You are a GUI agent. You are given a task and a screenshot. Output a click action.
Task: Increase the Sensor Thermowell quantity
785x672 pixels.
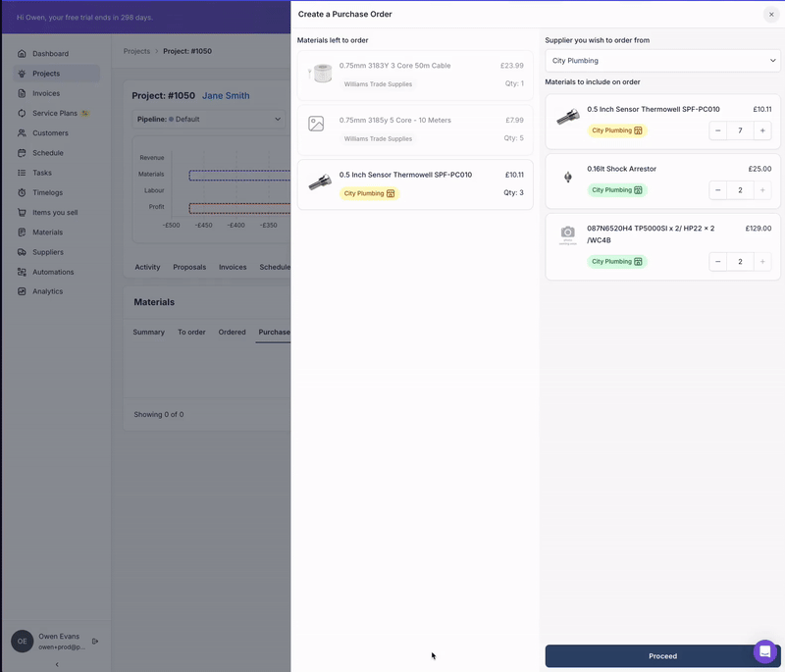coord(762,130)
